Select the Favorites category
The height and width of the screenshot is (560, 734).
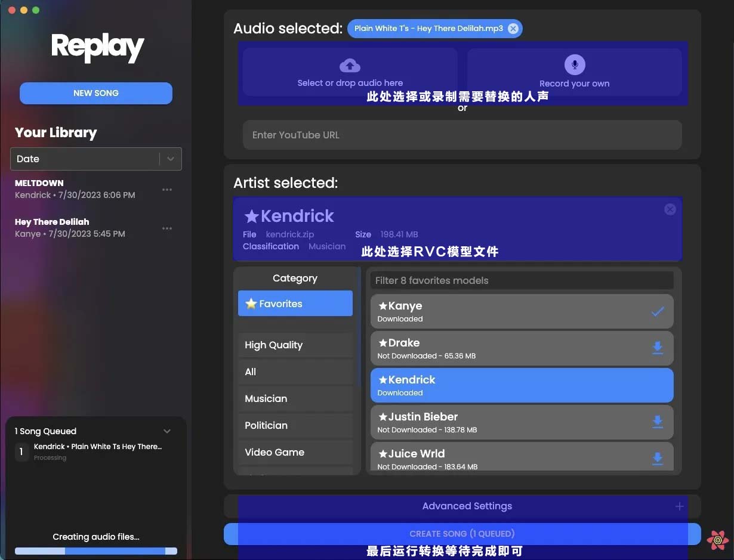[295, 304]
